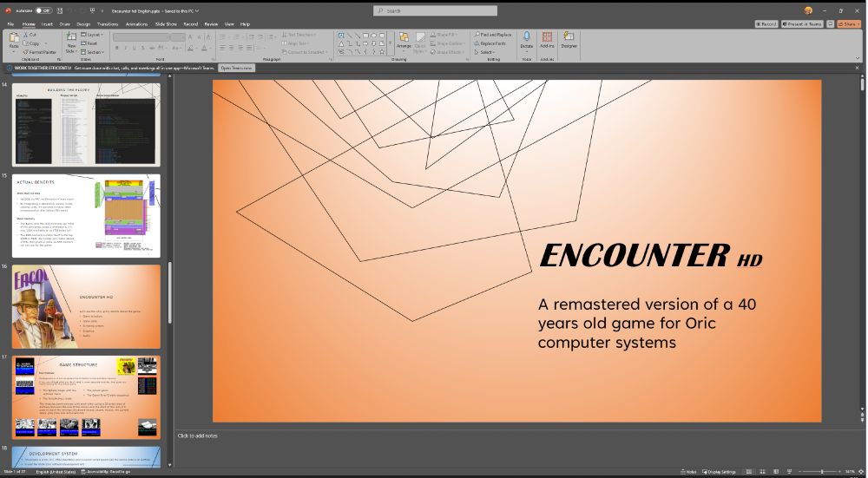Switch to the Animations tab
This screenshot has height=478, width=868.
(x=137, y=24)
